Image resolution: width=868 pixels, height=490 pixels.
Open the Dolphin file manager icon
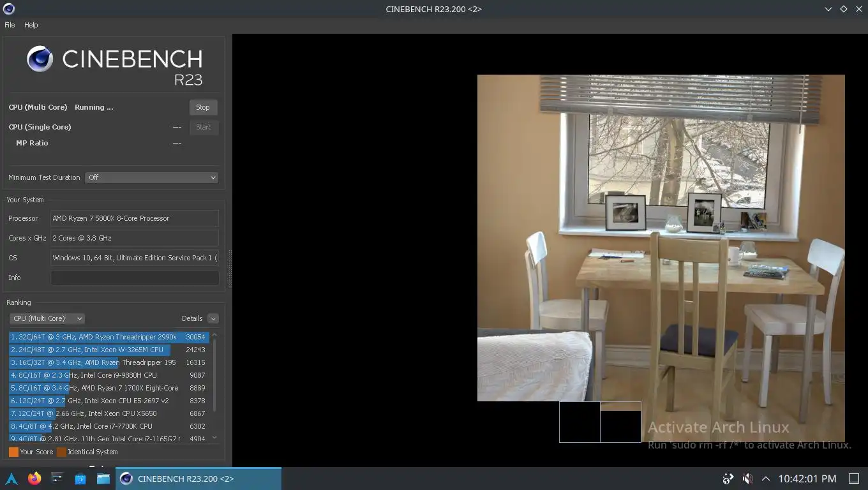(103, 479)
